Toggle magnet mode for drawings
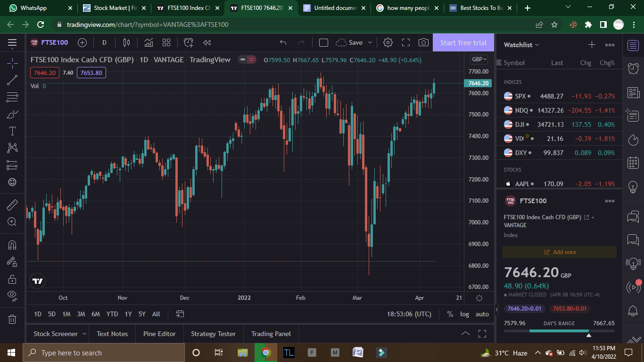 pyautogui.click(x=12, y=245)
